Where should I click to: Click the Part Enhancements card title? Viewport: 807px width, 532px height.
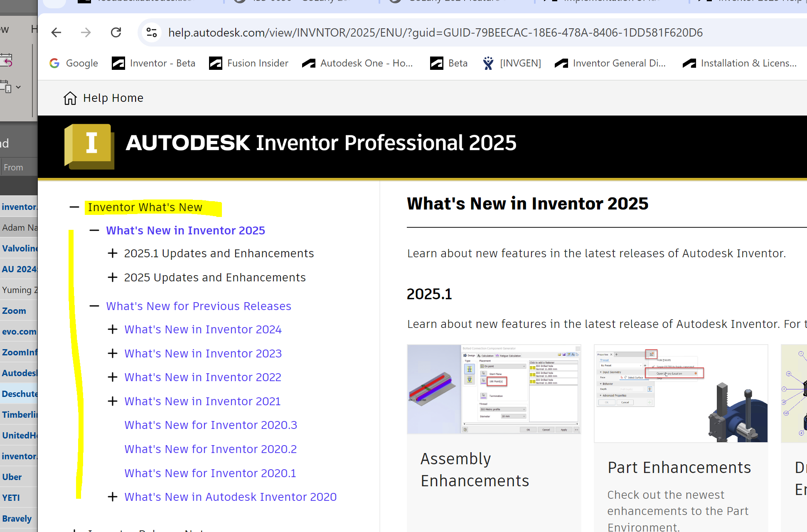click(679, 468)
